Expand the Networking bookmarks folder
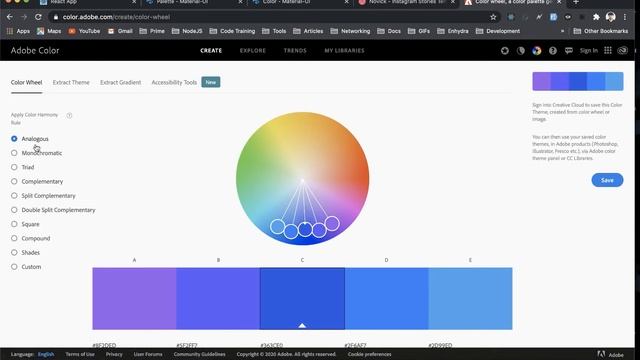This screenshot has height=360, width=640. tap(350, 31)
